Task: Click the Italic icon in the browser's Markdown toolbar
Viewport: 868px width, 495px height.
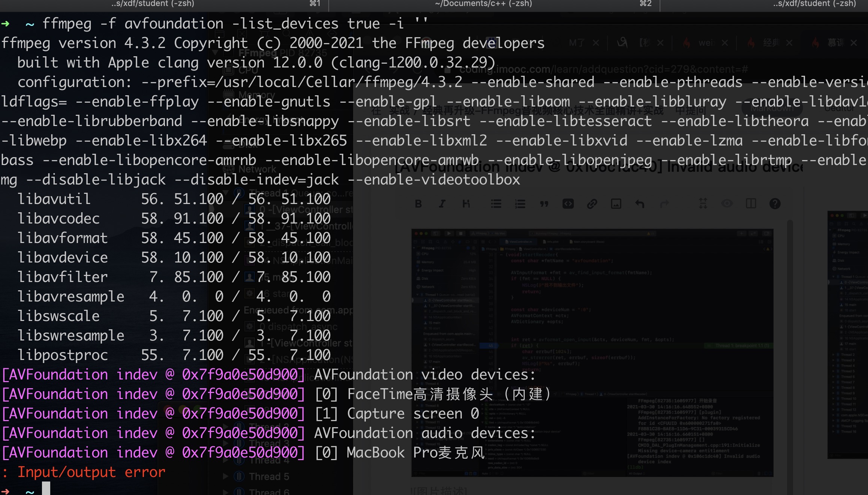Action: (442, 204)
